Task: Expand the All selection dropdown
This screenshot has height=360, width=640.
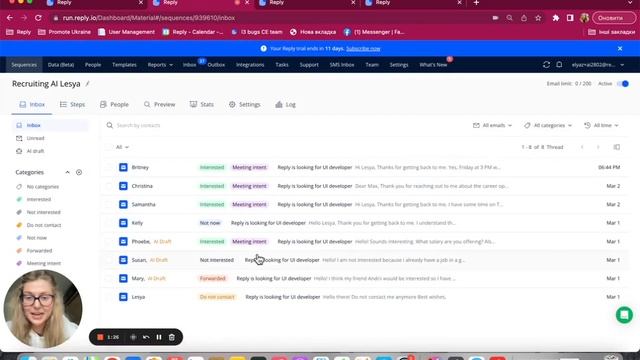Action: 122,147
